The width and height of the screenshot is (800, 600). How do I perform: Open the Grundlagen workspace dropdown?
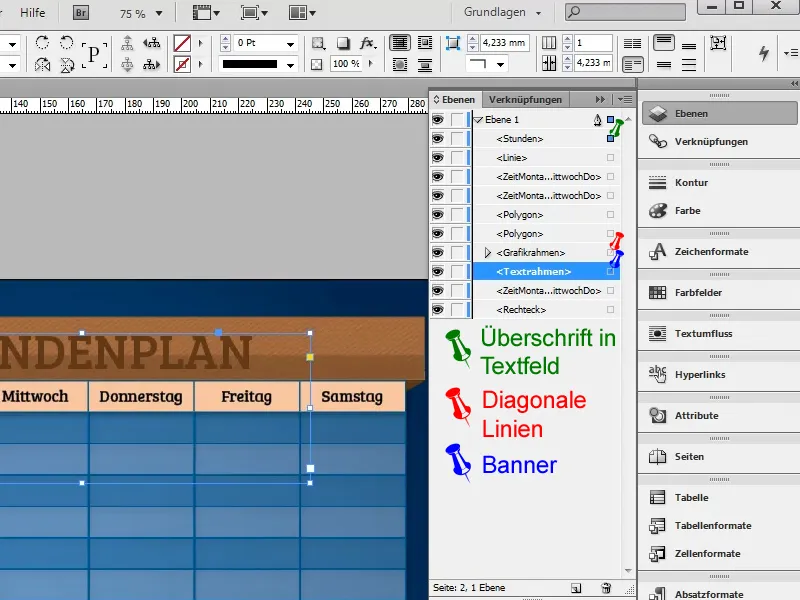point(503,12)
